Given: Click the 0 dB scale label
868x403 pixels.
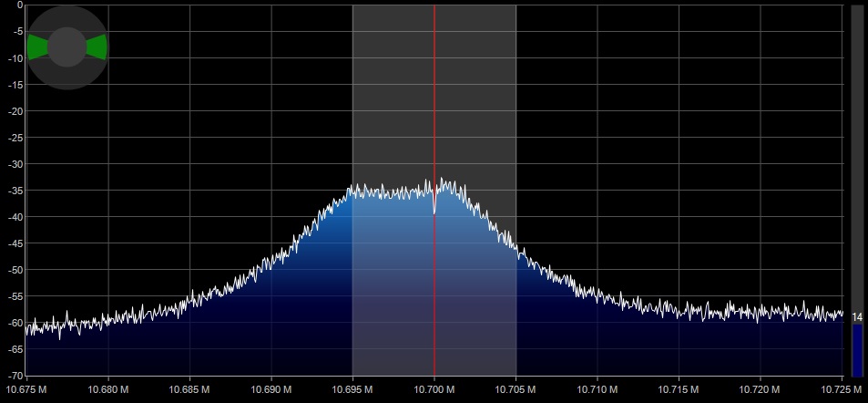Looking at the screenshot, I should (20, 5).
